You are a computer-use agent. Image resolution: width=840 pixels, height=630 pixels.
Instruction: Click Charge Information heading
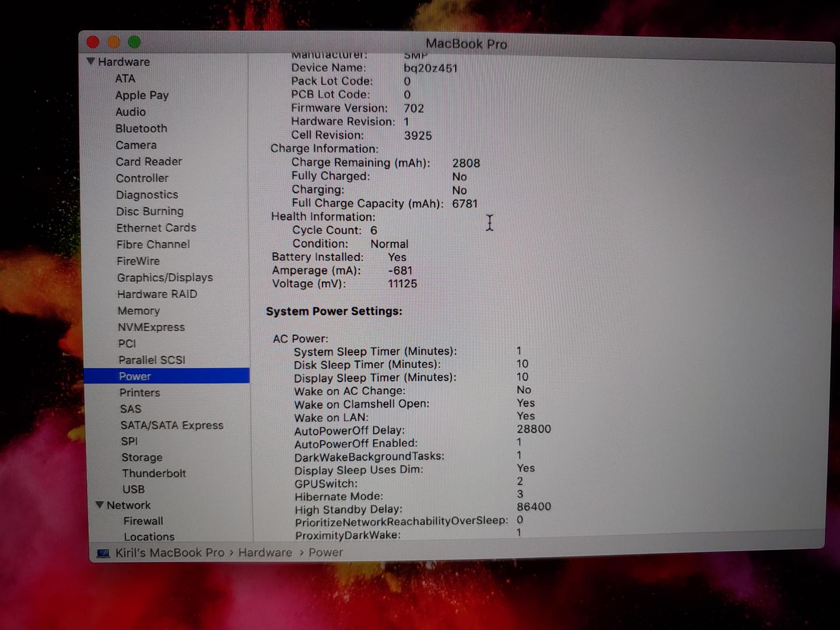pyautogui.click(x=324, y=149)
